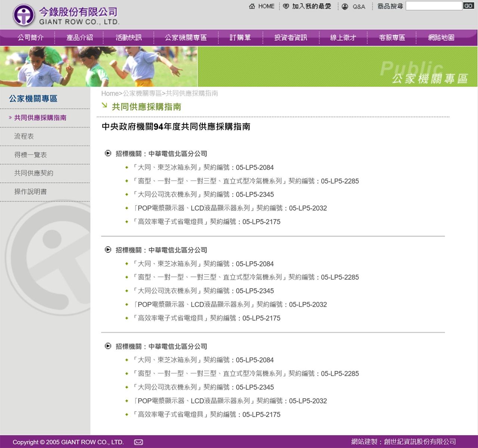The width and height of the screenshot is (478, 448).
Task: Click the circled arrow icon beside second 招標機關
Action: click(108, 250)
